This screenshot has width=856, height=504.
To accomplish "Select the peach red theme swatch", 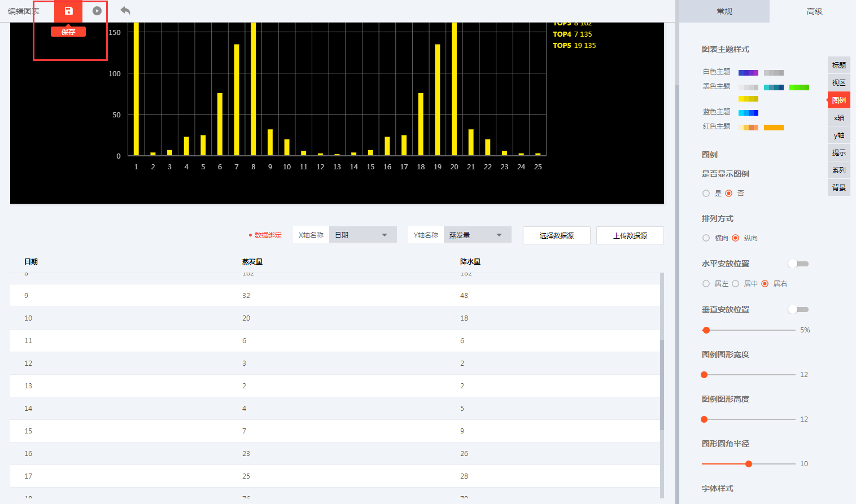I will [x=748, y=128].
